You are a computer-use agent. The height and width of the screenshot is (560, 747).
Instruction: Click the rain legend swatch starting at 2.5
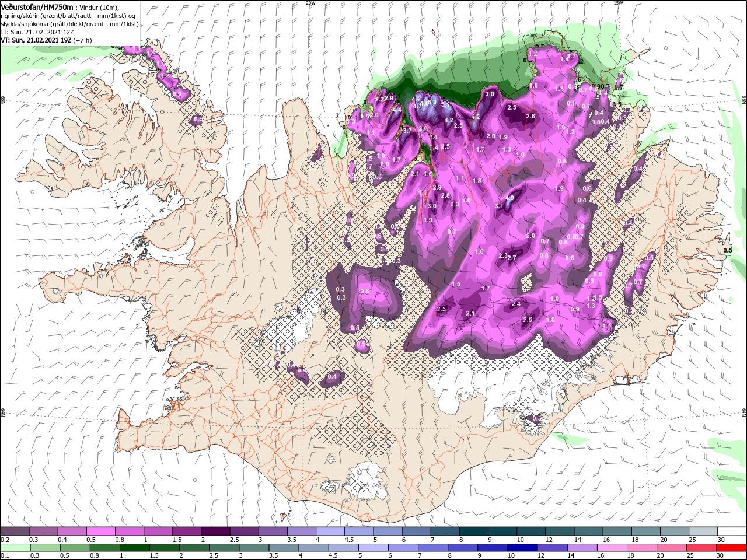pyautogui.click(x=224, y=548)
